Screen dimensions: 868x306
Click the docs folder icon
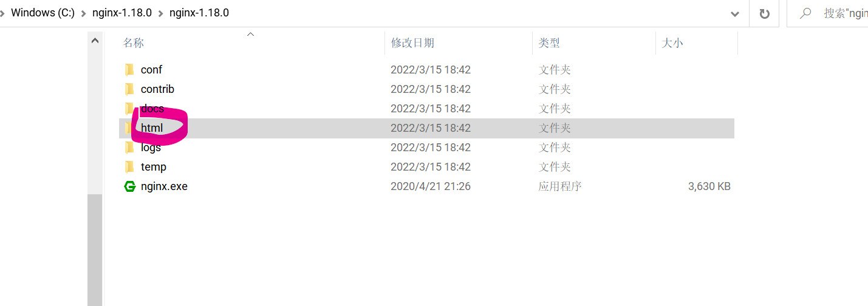[129, 109]
